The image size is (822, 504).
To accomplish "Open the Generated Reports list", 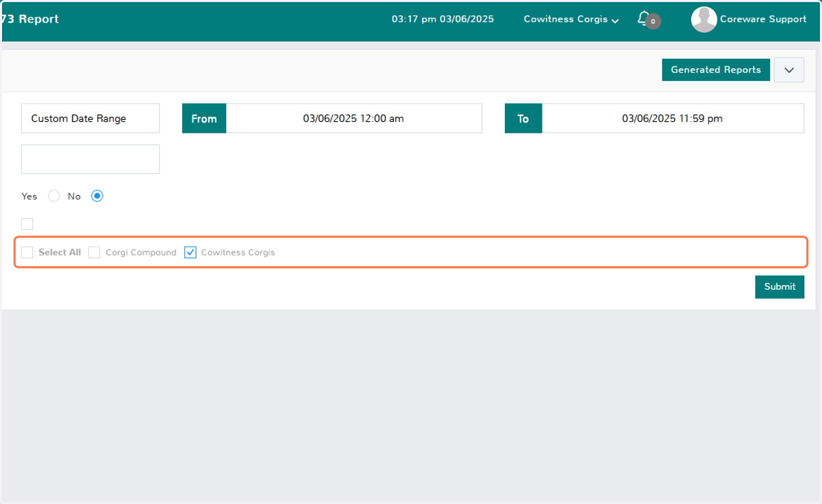I will tap(716, 70).
